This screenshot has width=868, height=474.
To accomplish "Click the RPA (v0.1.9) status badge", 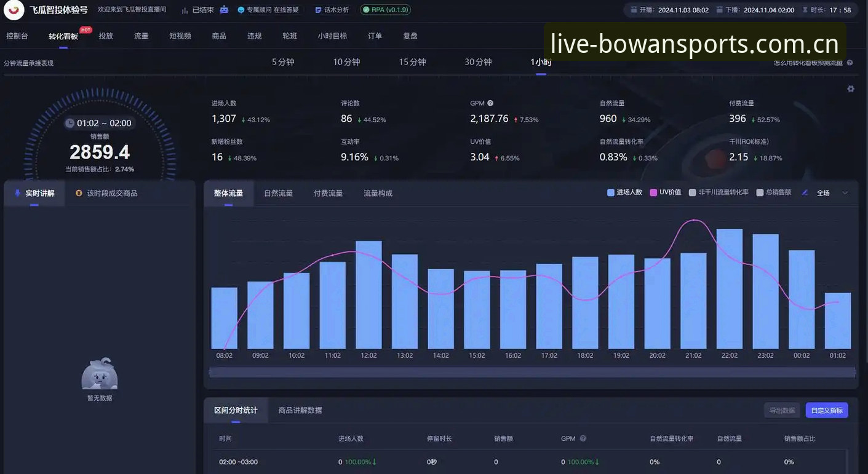I will [386, 10].
